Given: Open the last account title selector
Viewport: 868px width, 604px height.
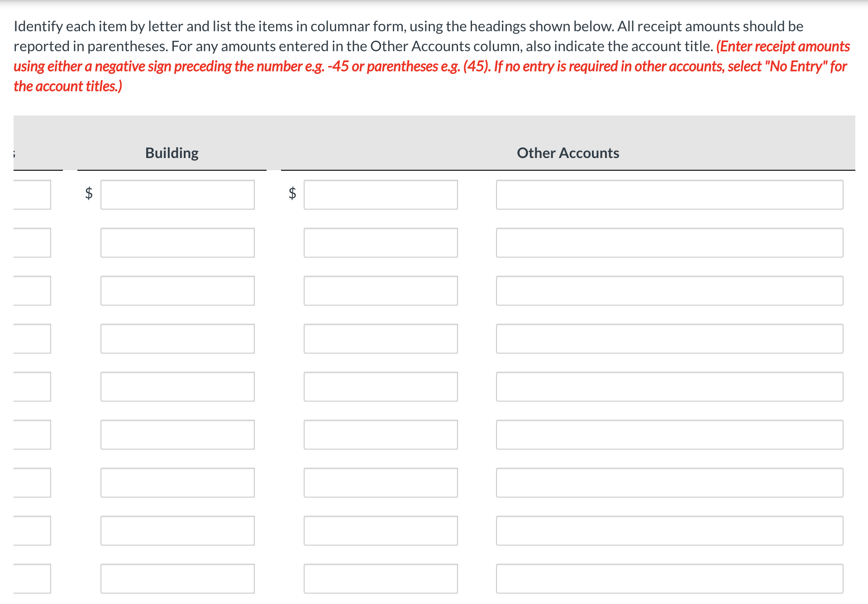Looking at the screenshot, I should [x=669, y=578].
